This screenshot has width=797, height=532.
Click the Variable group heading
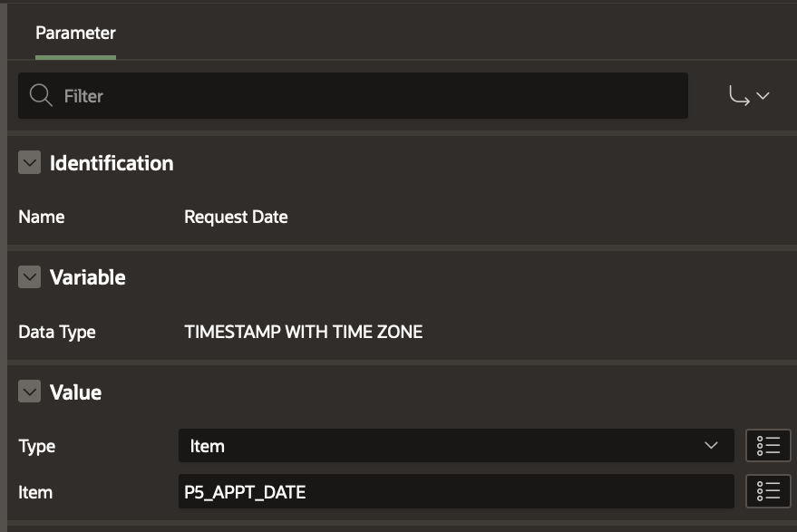[x=87, y=277]
